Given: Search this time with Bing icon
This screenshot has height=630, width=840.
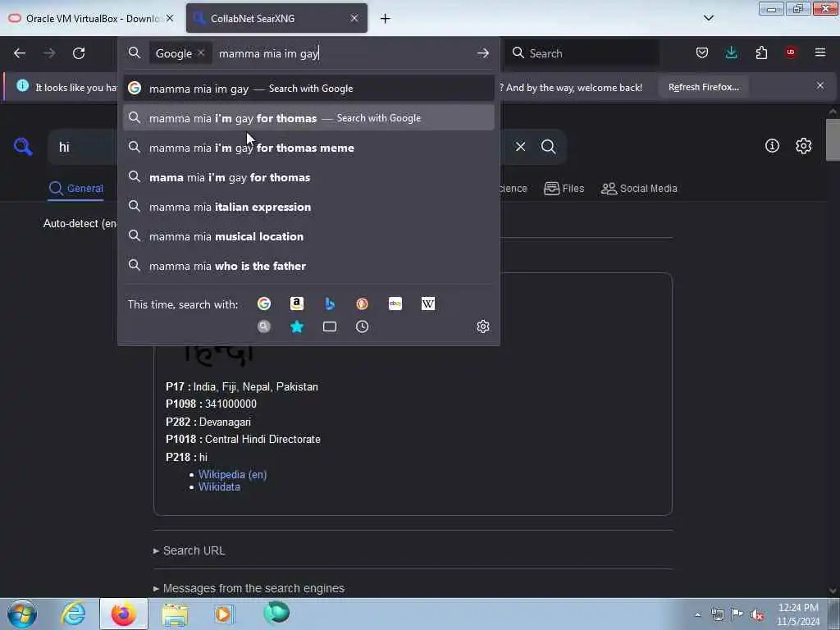Looking at the screenshot, I should click(x=330, y=304).
